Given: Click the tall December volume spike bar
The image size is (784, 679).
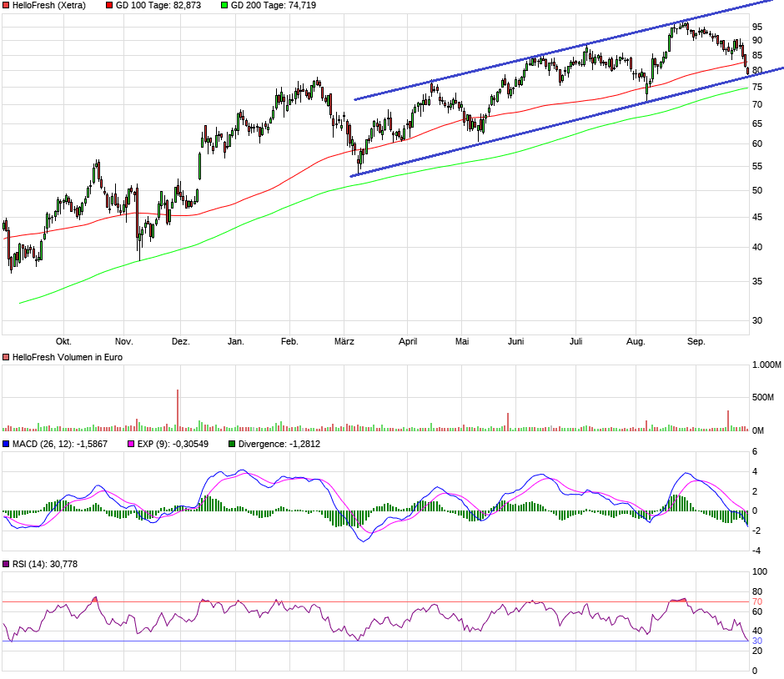Looking at the screenshot, I should pos(178,410).
